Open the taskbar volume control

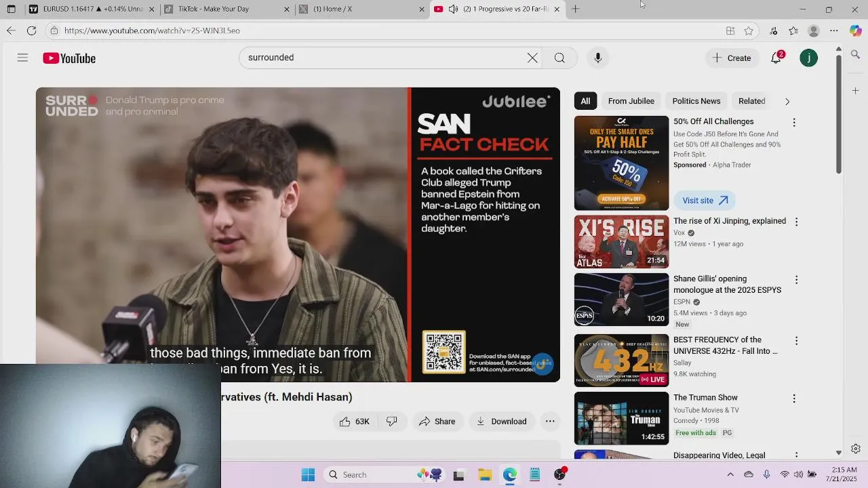coord(798,474)
